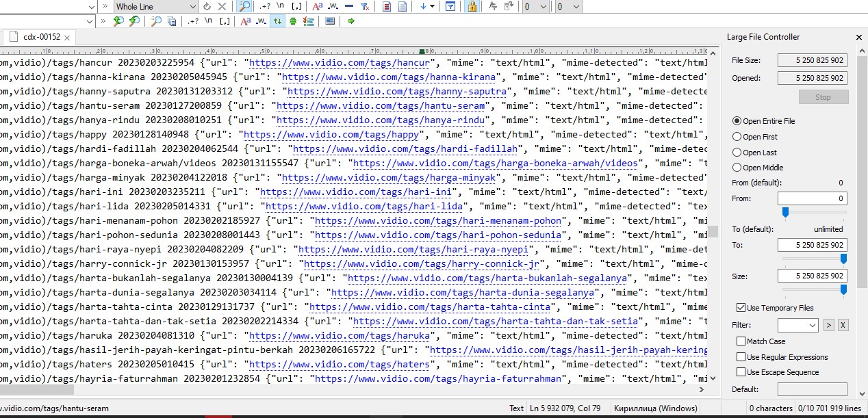
Task: Click the Text configuration in status bar
Action: tap(517, 408)
